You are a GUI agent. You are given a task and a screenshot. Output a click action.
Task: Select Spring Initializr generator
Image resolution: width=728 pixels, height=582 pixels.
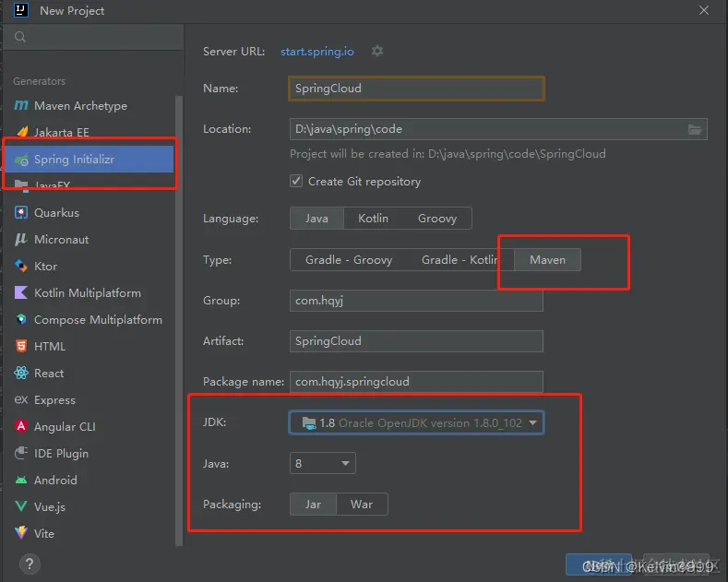coord(89,160)
